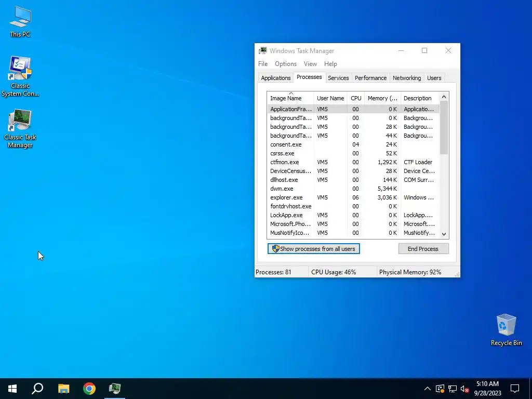This screenshot has width=532, height=399.
Task: Click the Windows Update tray icon with orange dot
Action: pos(440,389)
